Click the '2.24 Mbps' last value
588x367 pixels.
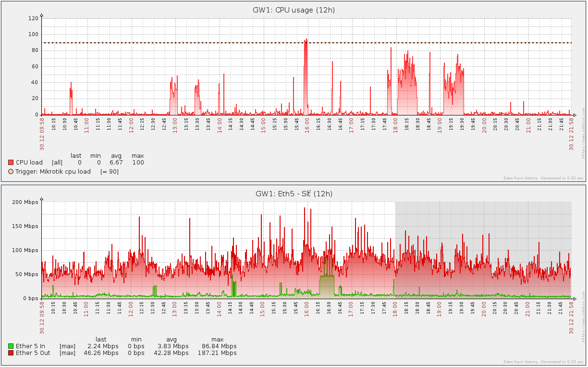pyautogui.click(x=103, y=346)
